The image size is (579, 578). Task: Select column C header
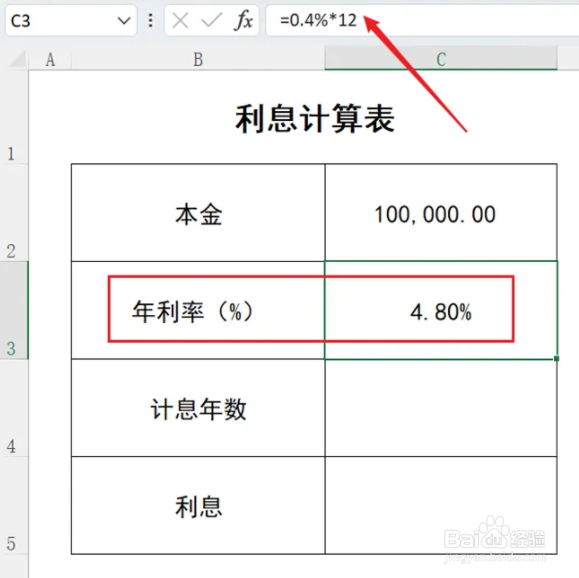(441, 59)
